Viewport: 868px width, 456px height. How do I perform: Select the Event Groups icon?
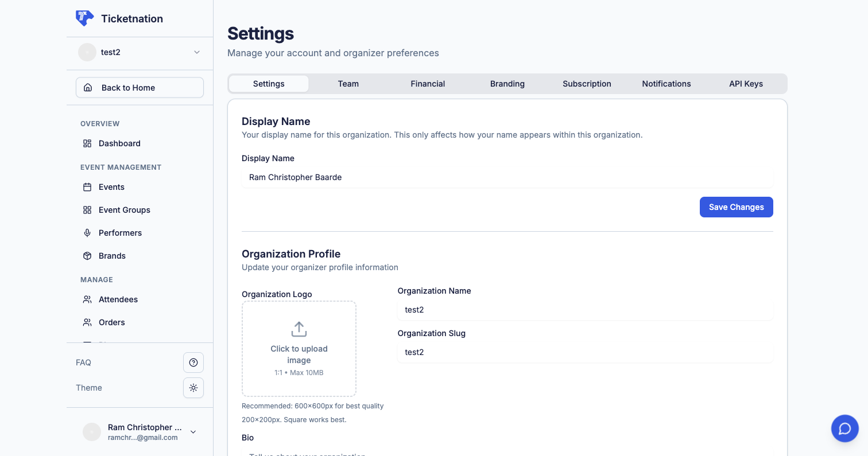click(x=87, y=210)
